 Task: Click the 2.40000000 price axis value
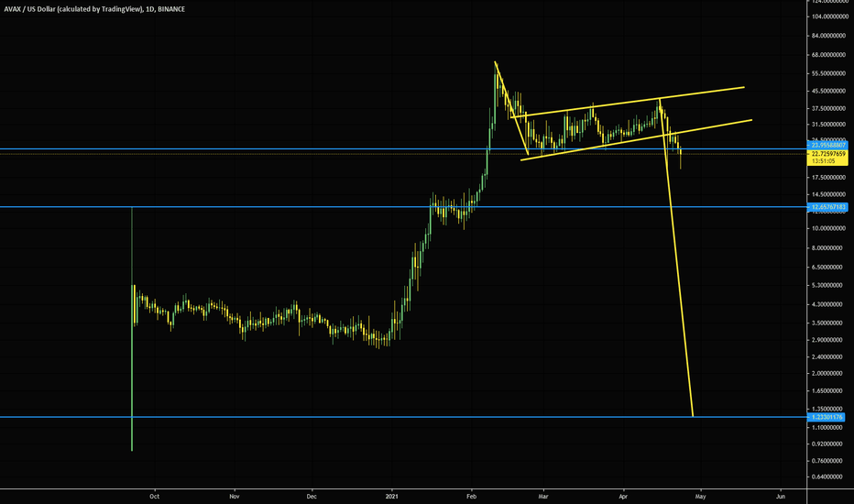pos(828,356)
